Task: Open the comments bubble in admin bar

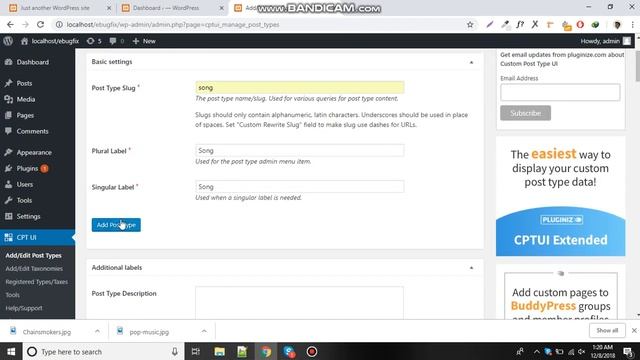Action: pos(116,41)
